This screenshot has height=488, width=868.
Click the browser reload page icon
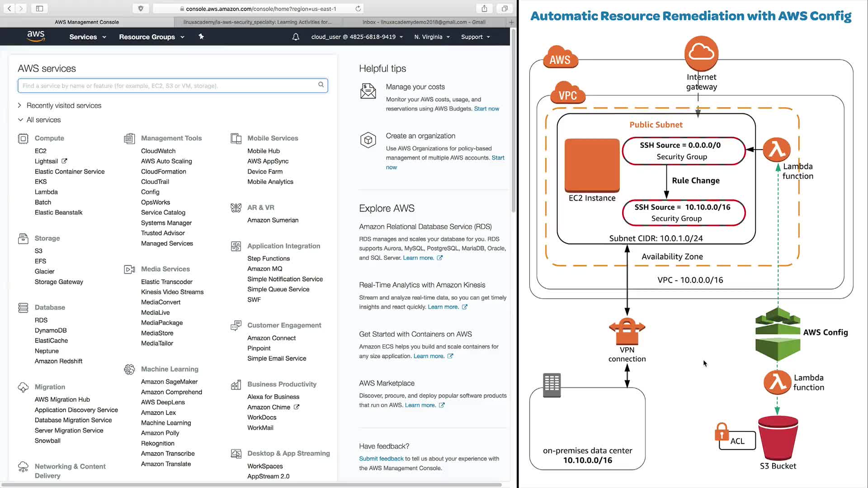point(358,9)
